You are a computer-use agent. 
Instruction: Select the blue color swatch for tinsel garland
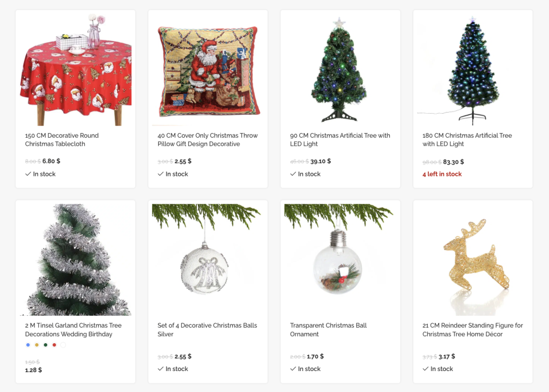coord(28,345)
